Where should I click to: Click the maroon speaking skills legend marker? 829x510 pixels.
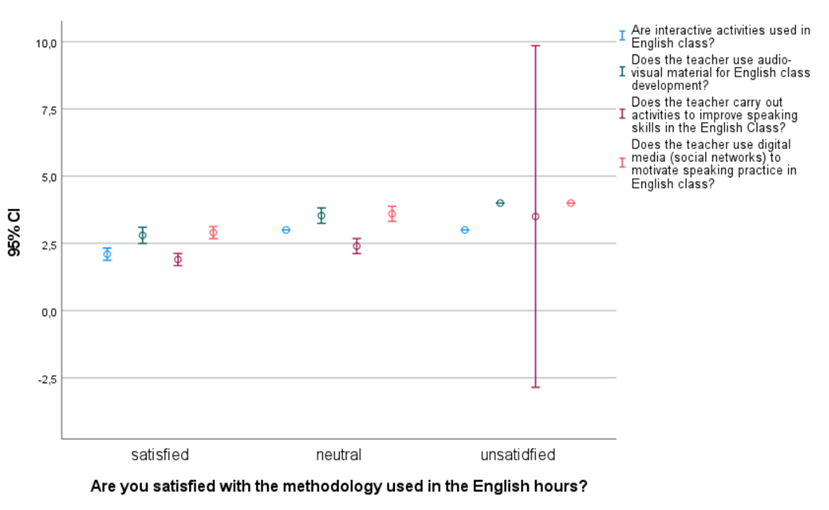click(622, 114)
